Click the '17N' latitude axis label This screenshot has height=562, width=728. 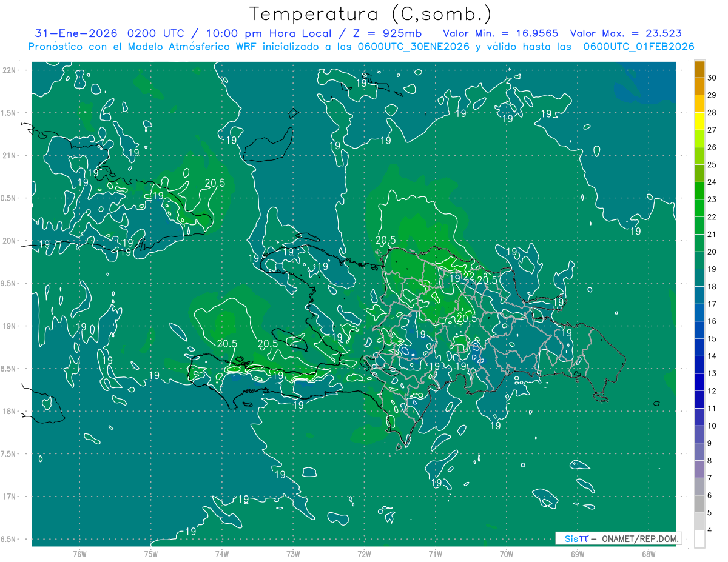point(10,497)
